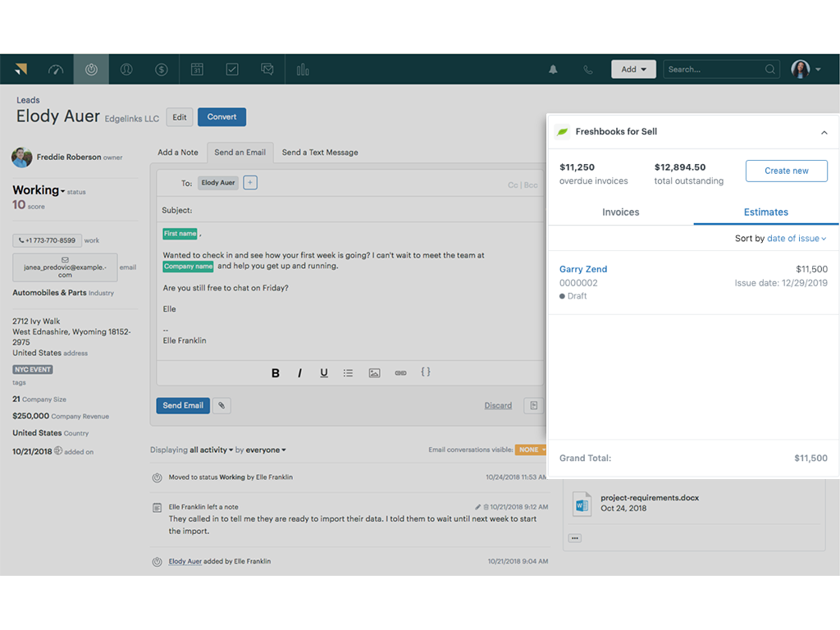The height and width of the screenshot is (630, 840).
Task: Open the Garry Zend estimate link
Action: (583, 269)
